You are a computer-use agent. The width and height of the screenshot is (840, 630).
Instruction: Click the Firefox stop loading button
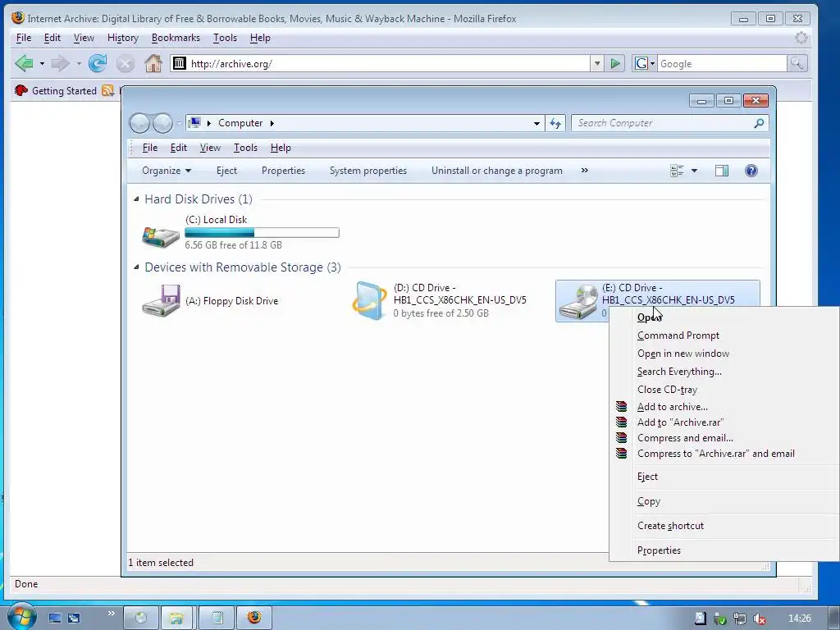tap(126, 64)
